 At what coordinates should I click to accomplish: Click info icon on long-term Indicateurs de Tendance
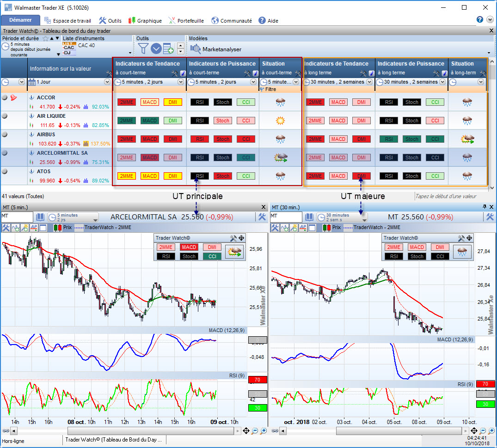(372, 73)
